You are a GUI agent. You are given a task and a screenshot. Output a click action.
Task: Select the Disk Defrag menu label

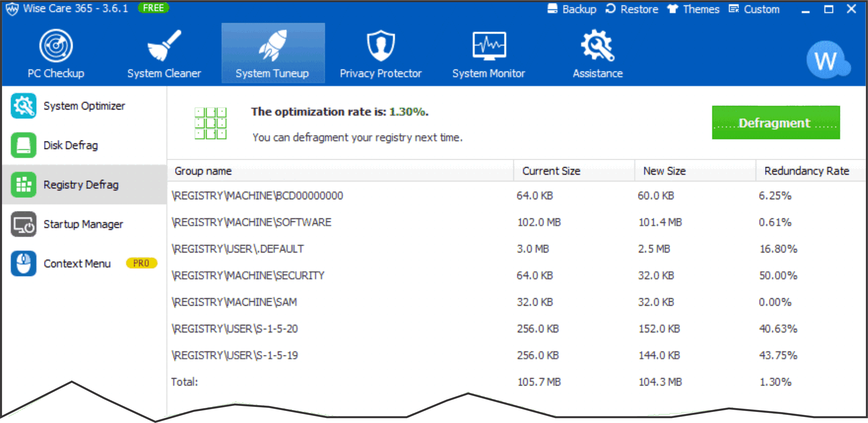coord(71,145)
